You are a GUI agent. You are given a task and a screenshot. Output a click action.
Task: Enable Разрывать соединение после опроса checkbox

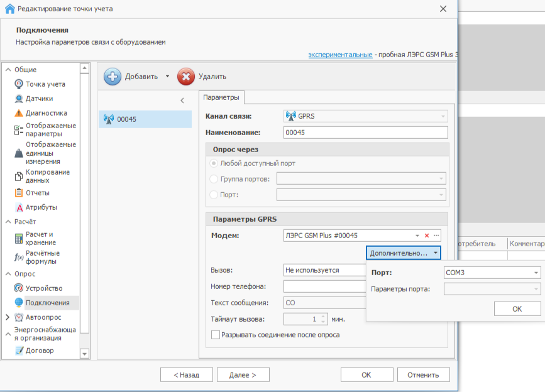coord(216,335)
